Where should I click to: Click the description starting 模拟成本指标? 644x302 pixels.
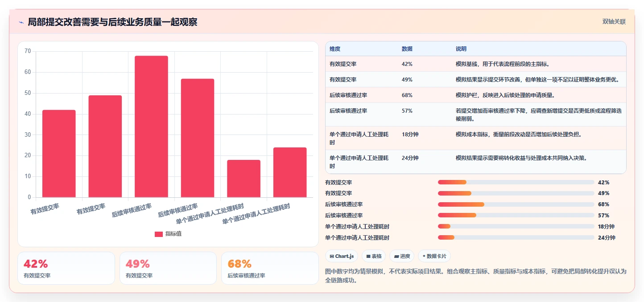[x=519, y=134]
